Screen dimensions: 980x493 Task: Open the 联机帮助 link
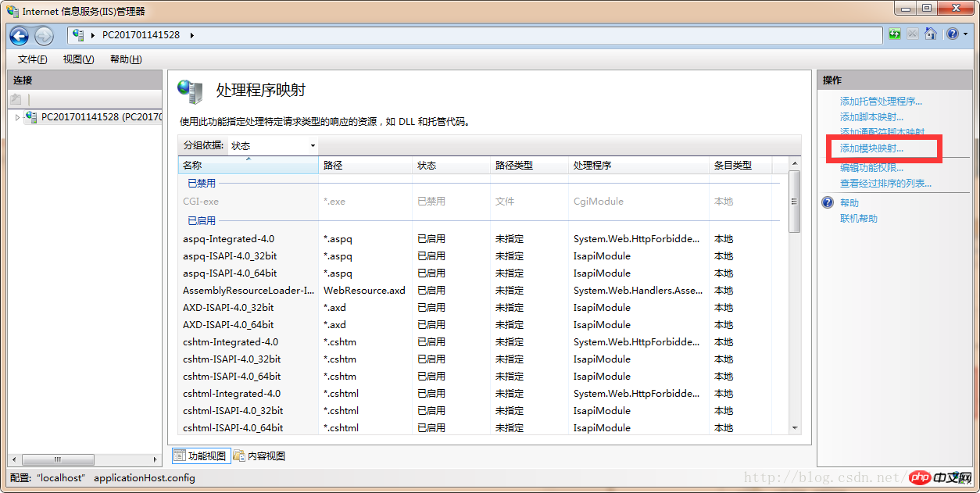tap(858, 219)
